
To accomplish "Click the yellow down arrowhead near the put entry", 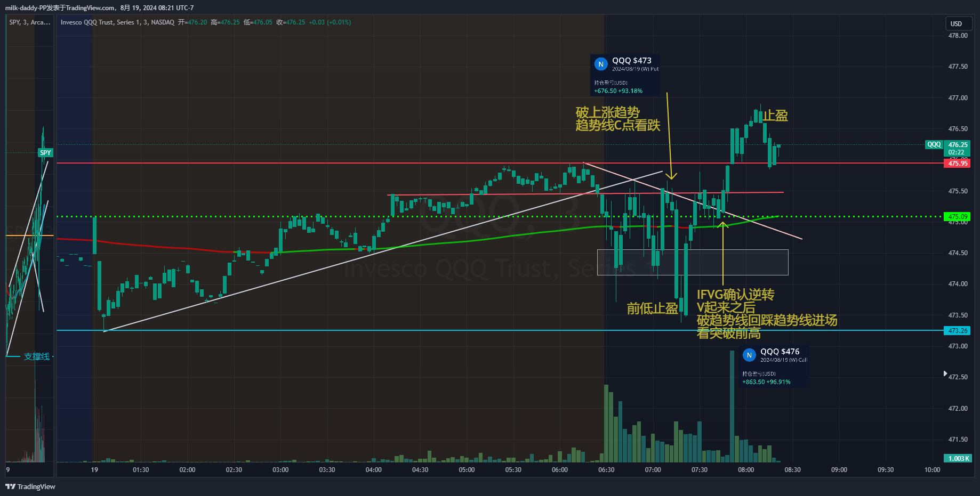I will [671, 176].
